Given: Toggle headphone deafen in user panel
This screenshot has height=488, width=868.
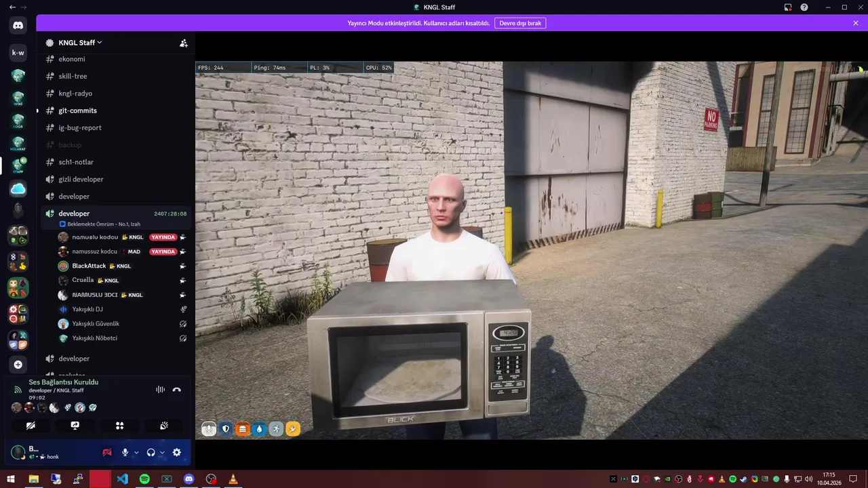Looking at the screenshot, I should coord(151,452).
